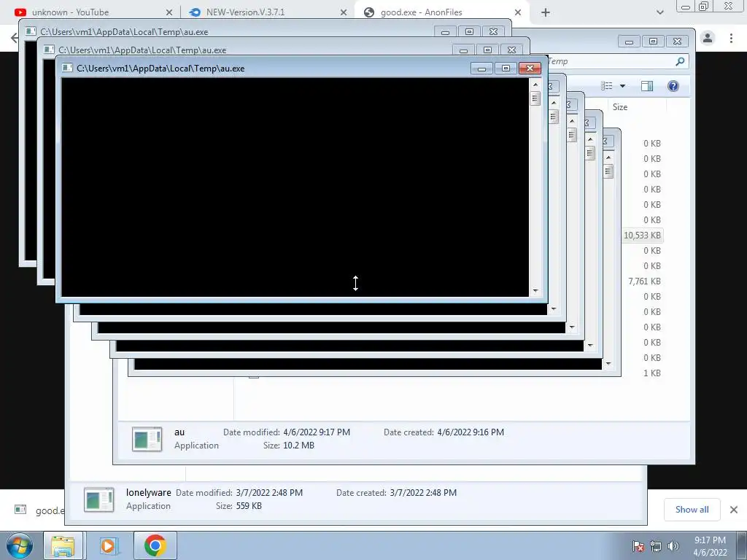Open a new Chrome tab

546,13
